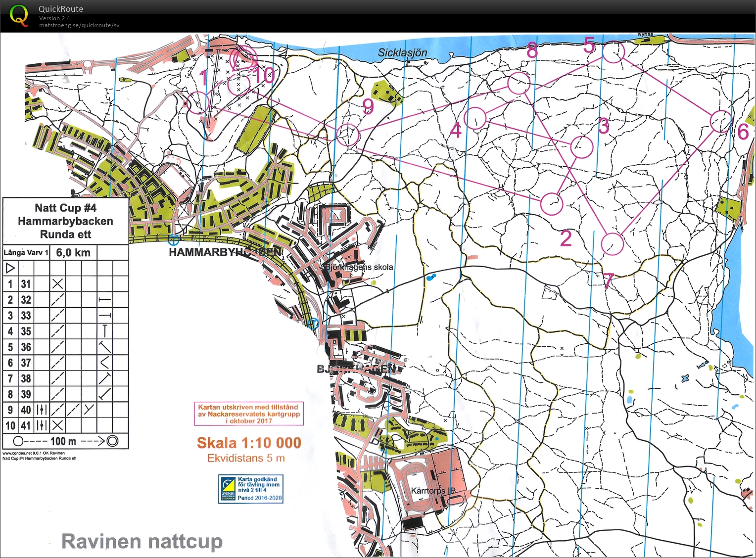The image size is (756, 558).
Task: Click control code 31 in table
Action: pyautogui.click(x=26, y=284)
